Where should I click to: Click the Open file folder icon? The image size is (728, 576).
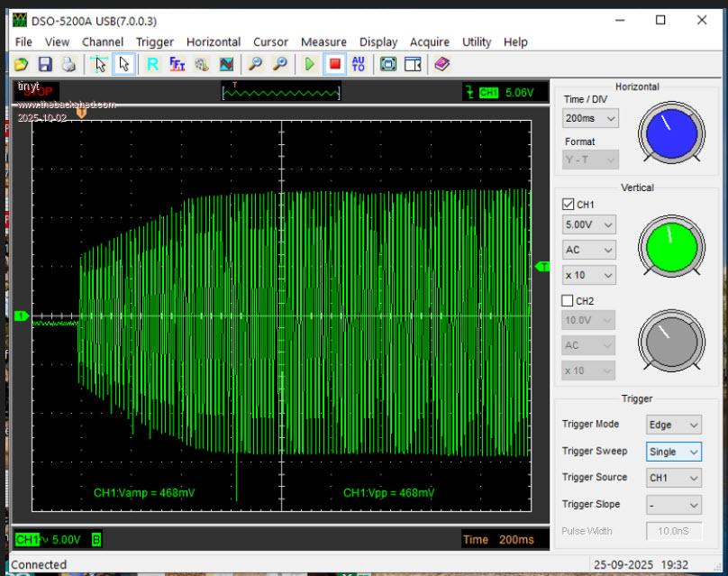pyautogui.click(x=21, y=64)
